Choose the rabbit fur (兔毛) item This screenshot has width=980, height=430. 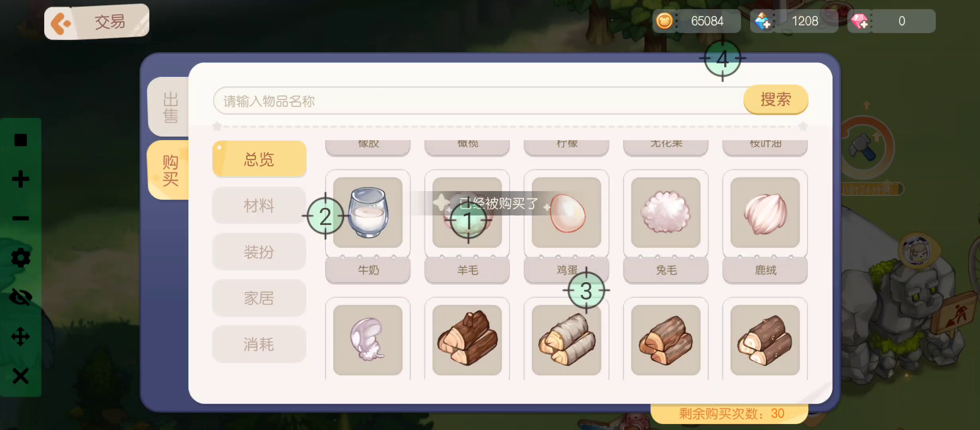click(666, 226)
